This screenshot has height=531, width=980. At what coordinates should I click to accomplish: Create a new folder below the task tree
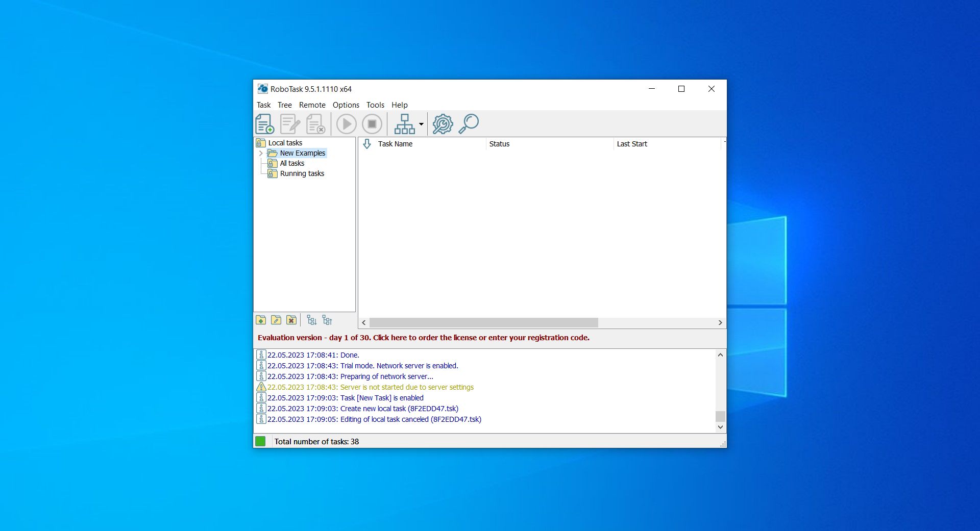(261, 320)
